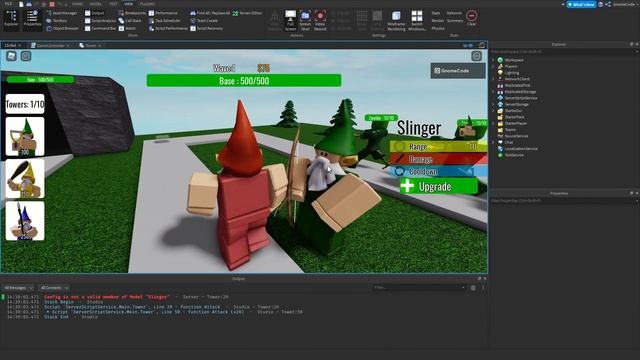Open the Call Stack window
The width and height of the screenshot is (640, 360).
pyautogui.click(x=130, y=20)
